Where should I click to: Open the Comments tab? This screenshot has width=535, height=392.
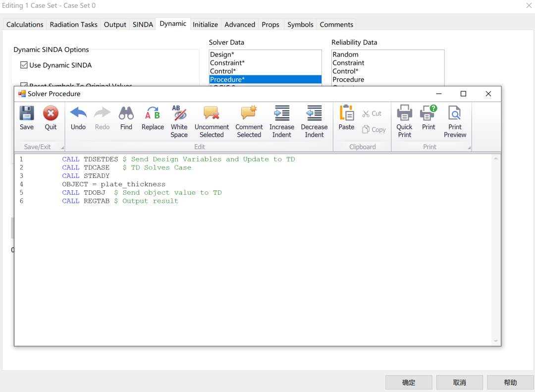click(336, 25)
